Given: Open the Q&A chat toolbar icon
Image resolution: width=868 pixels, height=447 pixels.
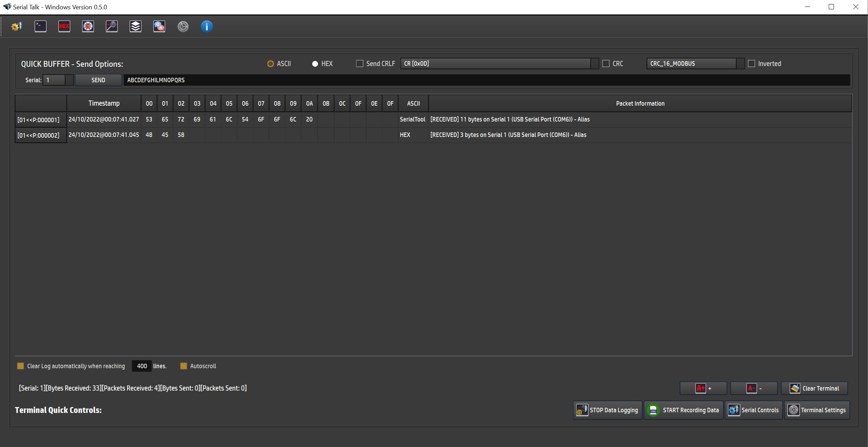Looking at the screenshot, I should click(x=159, y=26).
